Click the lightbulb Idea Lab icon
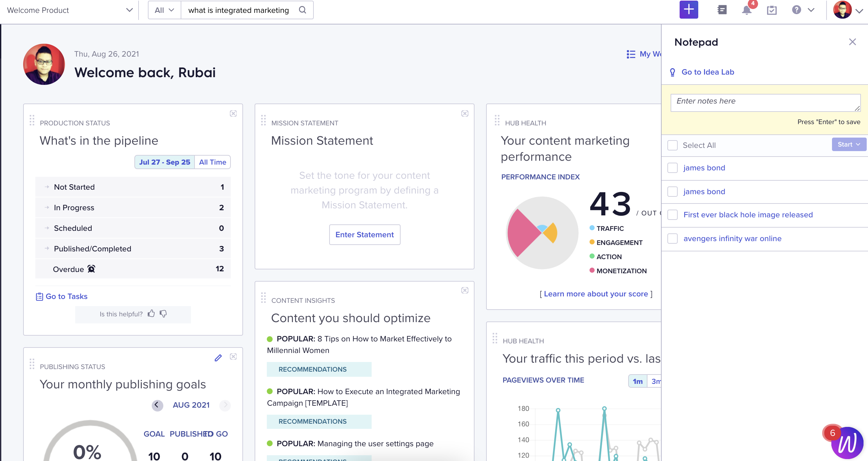This screenshot has height=461, width=868. click(x=672, y=72)
